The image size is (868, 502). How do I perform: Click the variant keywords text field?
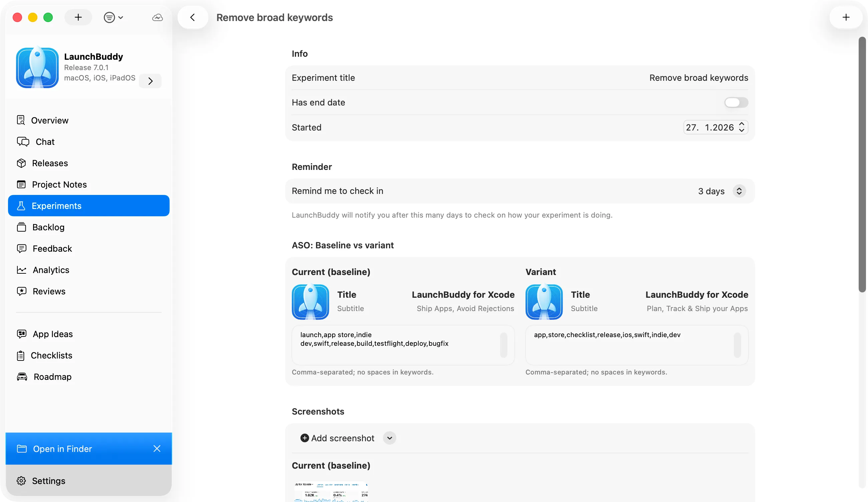(x=637, y=345)
